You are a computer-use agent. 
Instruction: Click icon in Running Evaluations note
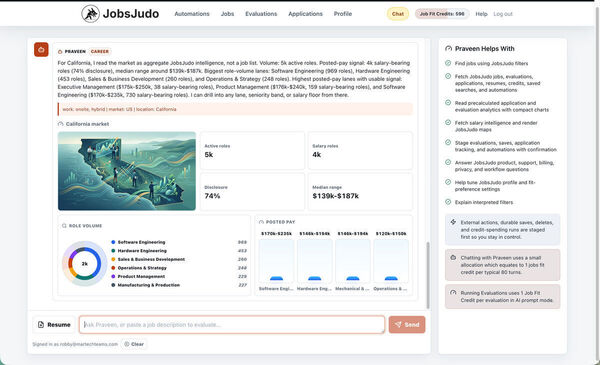click(x=453, y=293)
